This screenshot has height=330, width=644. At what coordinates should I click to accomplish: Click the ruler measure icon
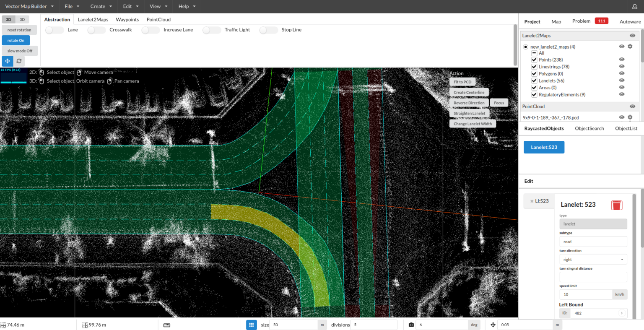[166, 325]
